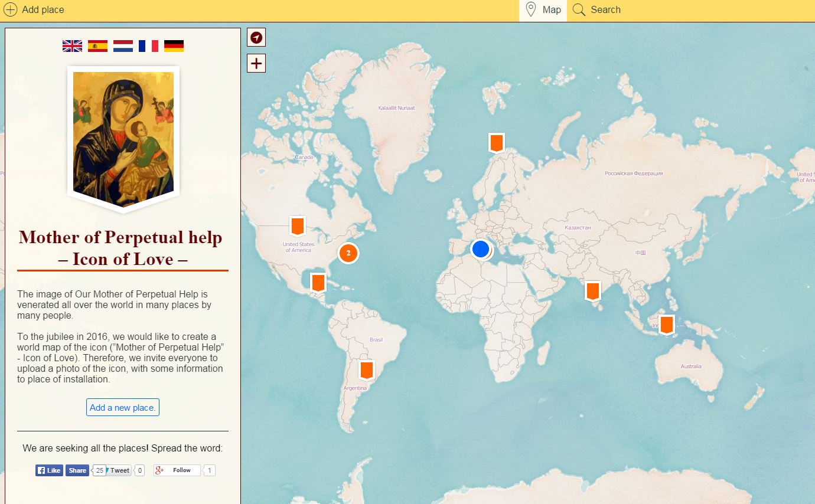
Task: Open the cluster marker labeled 2
Action: 348,253
